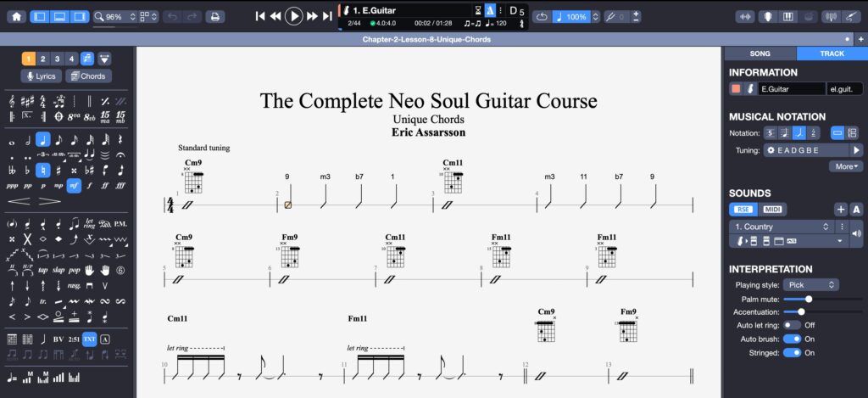Click the Lyrics button
The image size is (868, 398).
pyautogui.click(x=42, y=76)
